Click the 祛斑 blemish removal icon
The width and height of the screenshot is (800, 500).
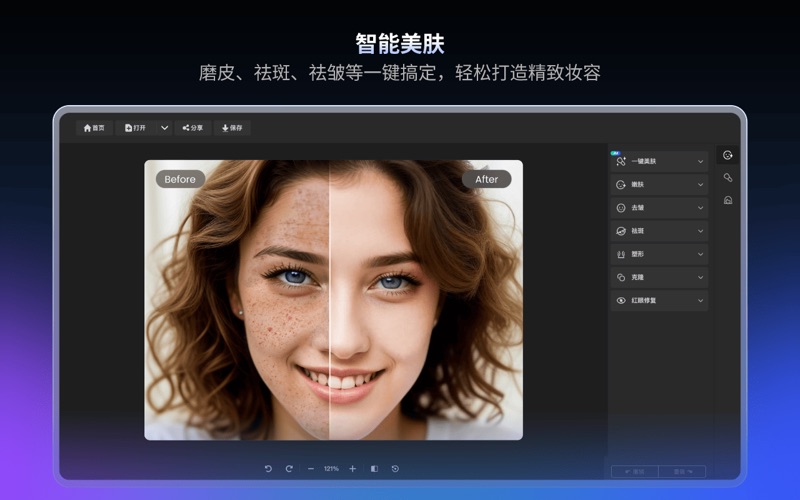pos(621,231)
